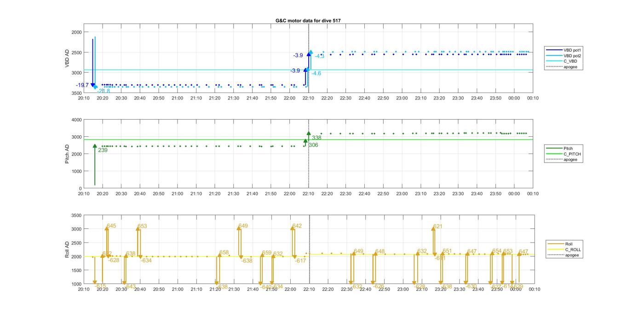Click the 'C_PITCH' legend entry
Screen dimensions: 644x319
coord(572,154)
